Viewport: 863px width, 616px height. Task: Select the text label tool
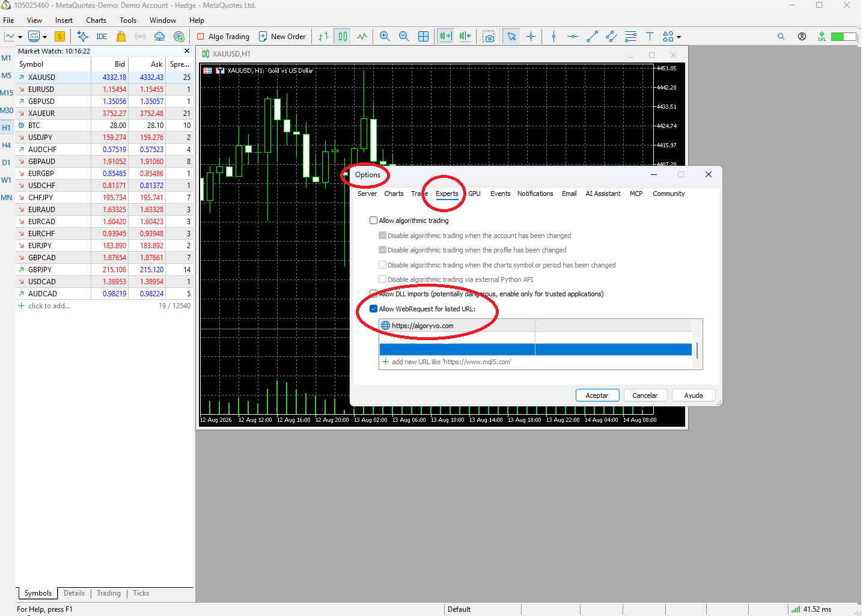click(x=650, y=37)
